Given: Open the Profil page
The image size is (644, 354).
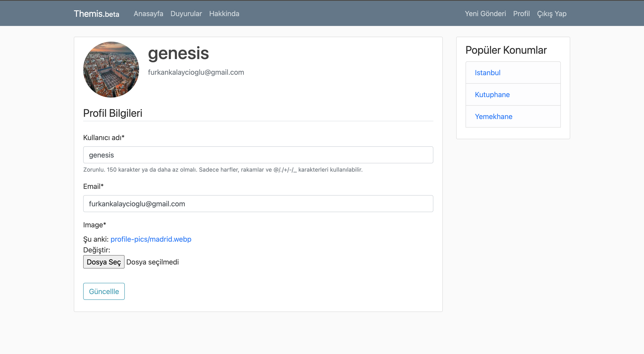Looking at the screenshot, I should (521, 14).
